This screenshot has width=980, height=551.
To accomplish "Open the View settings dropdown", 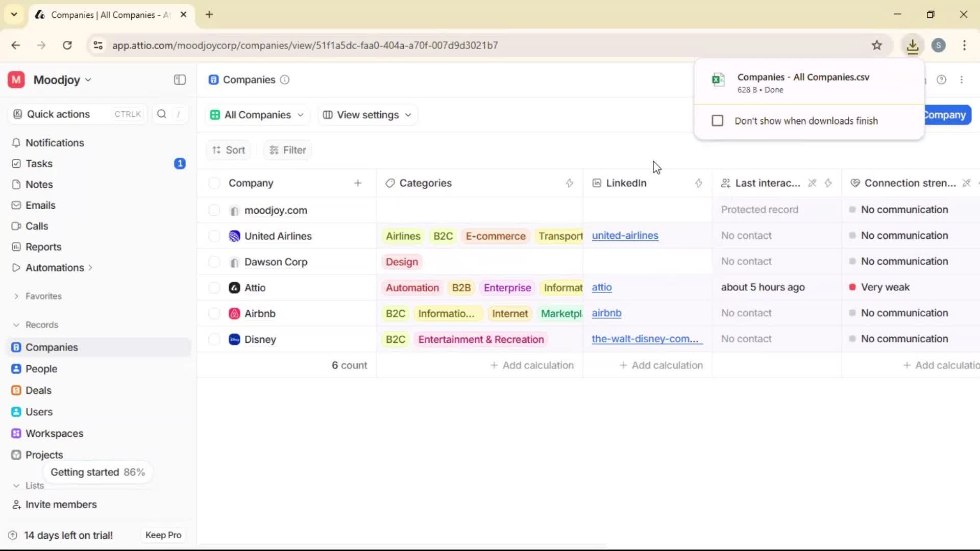I will point(367,115).
